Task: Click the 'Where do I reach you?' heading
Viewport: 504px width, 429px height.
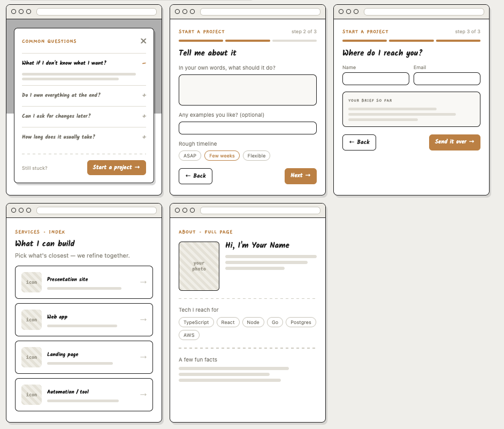Action: pyautogui.click(x=382, y=53)
